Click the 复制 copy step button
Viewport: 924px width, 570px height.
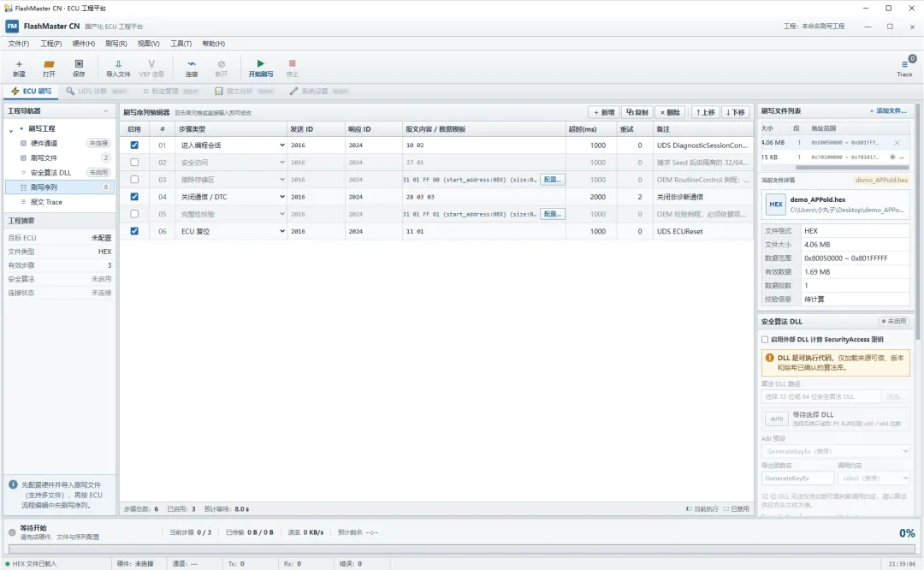click(637, 112)
